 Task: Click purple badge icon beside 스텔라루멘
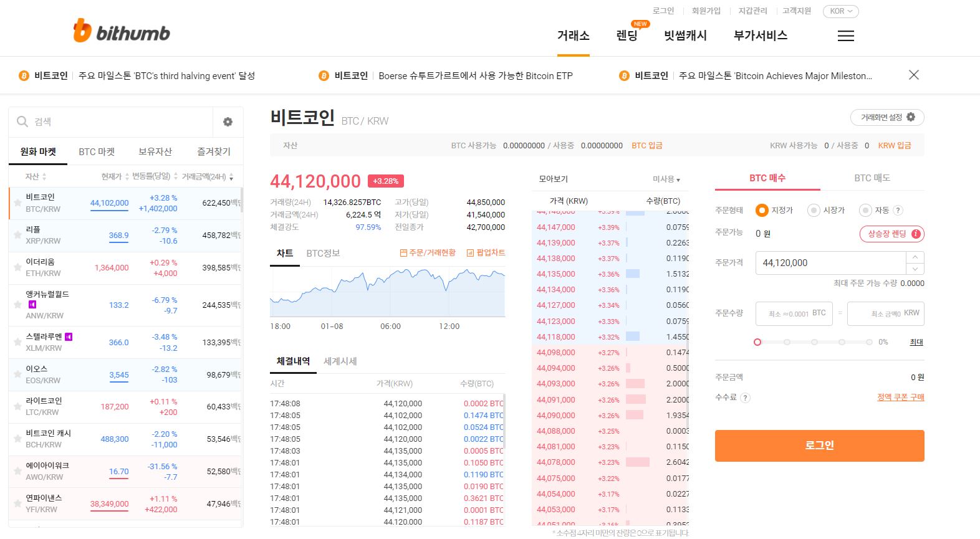coord(69,336)
